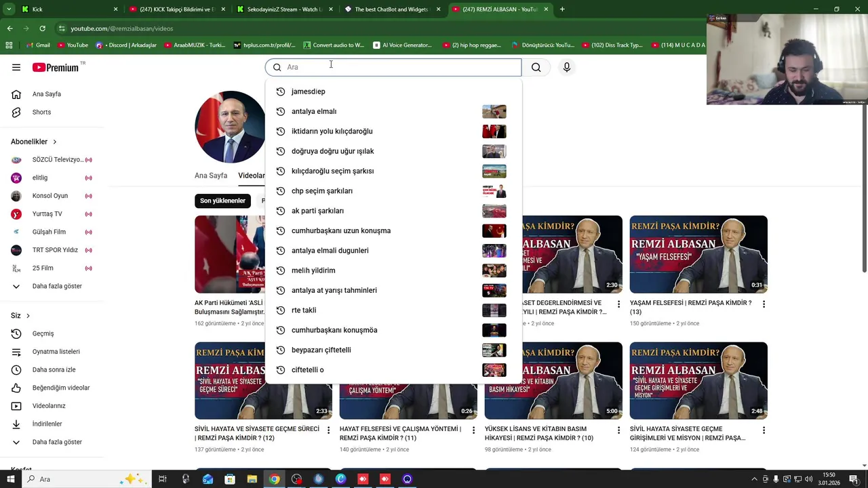
Task: Open more options for YAŞAM FELSEFESİ video
Action: (x=764, y=304)
